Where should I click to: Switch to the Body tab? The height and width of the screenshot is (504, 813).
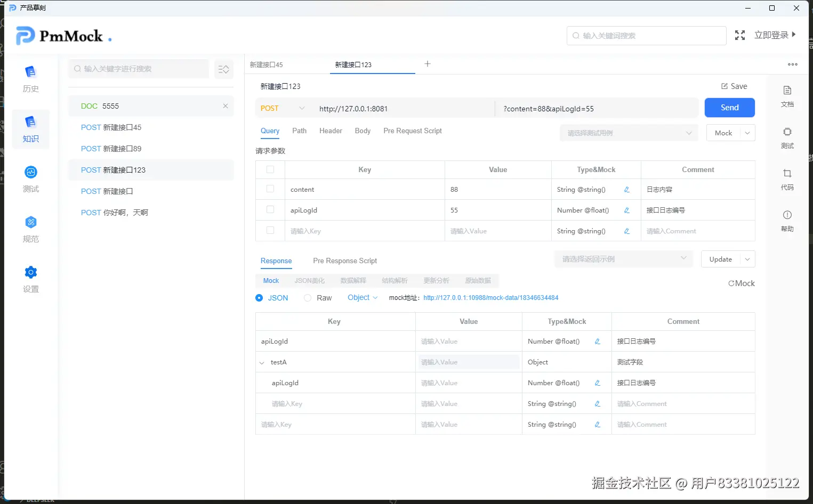[363, 131]
